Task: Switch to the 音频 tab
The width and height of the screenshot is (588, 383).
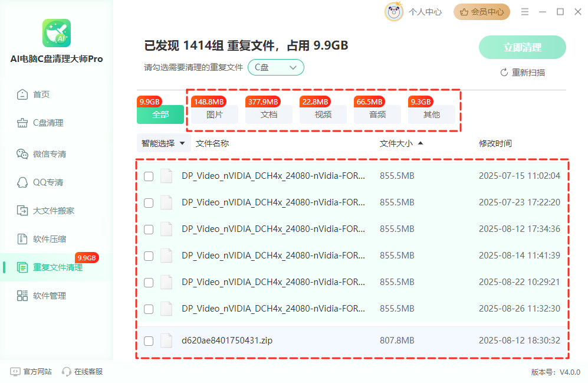Action: [377, 114]
